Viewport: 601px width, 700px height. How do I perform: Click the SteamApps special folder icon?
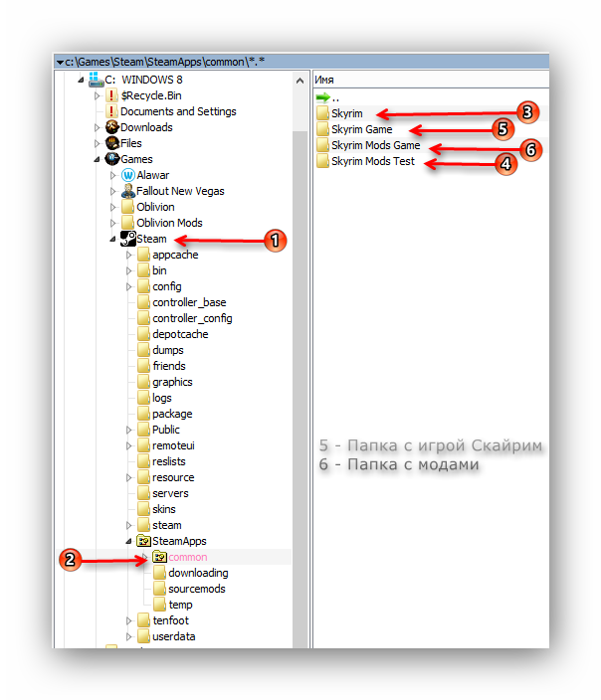click(x=143, y=541)
